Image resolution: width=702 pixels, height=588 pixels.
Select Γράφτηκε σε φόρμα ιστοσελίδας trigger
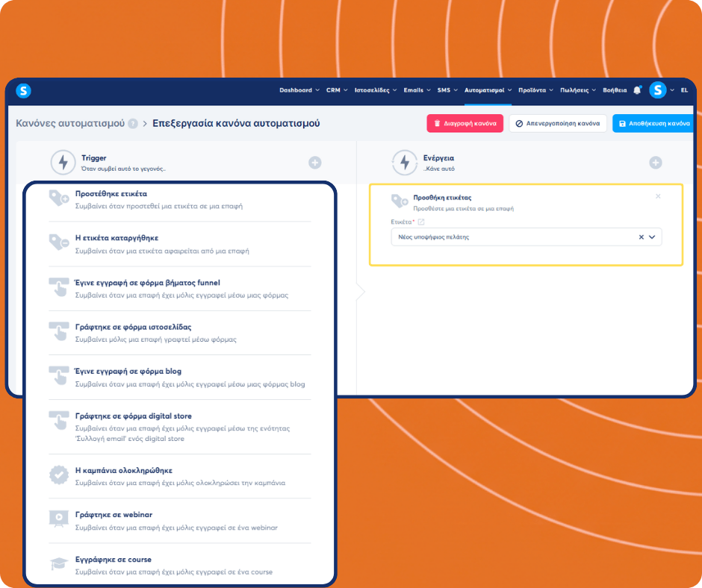(179, 333)
